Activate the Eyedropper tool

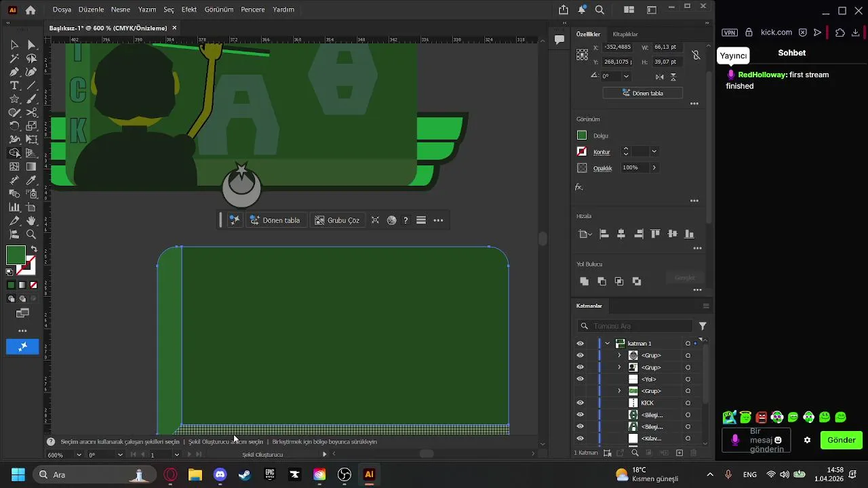click(31, 180)
